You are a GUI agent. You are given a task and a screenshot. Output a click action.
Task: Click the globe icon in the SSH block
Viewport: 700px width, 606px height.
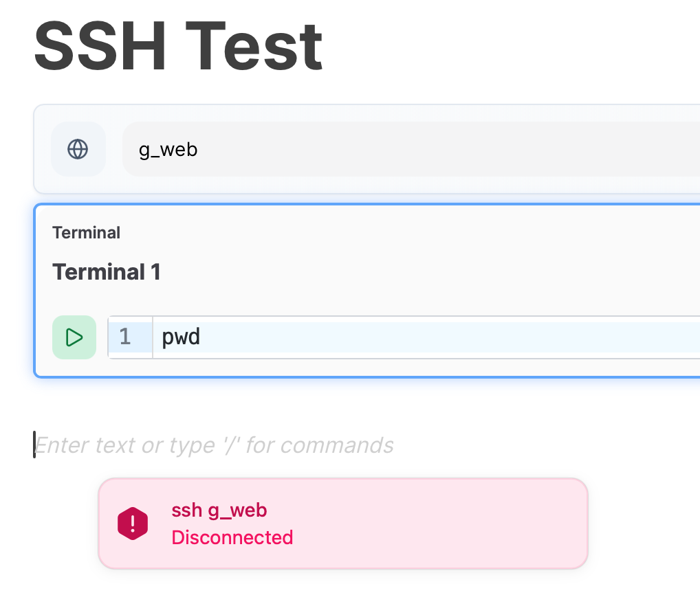click(78, 149)
